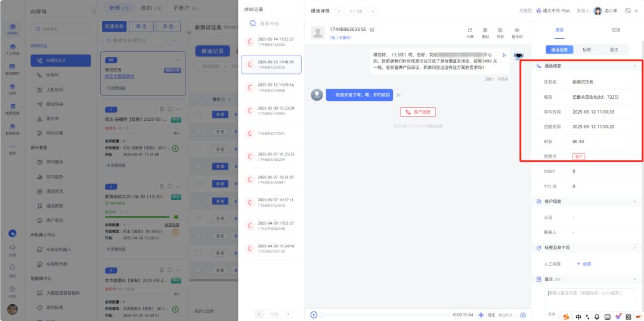Open the 日志 log icon
The height and width of the screenshot is (321, 644).
[x=500, y=30]
